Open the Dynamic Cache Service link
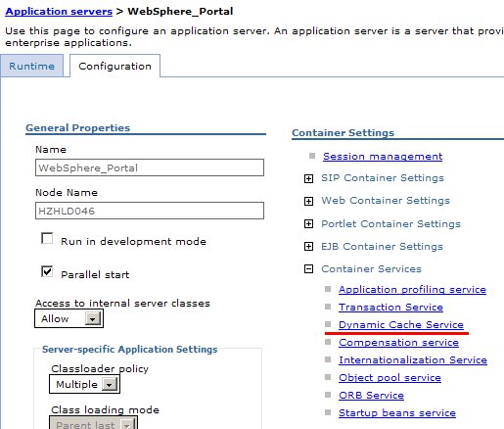This screenshot has height=429, width=504. click(x=401, y=325)
